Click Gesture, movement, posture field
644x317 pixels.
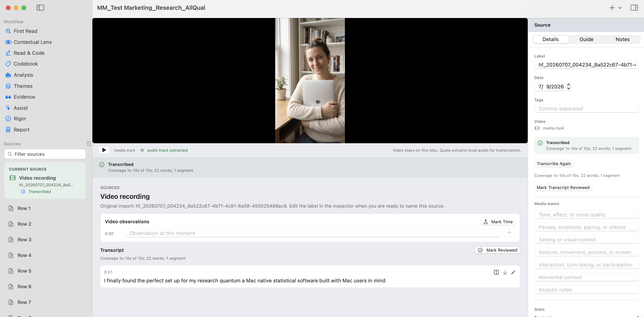pos(586,252)
